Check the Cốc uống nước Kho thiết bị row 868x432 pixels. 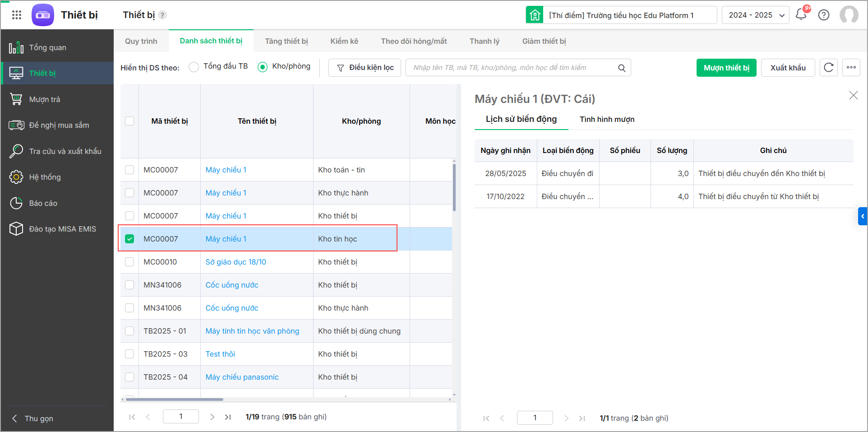pos(129,285)
